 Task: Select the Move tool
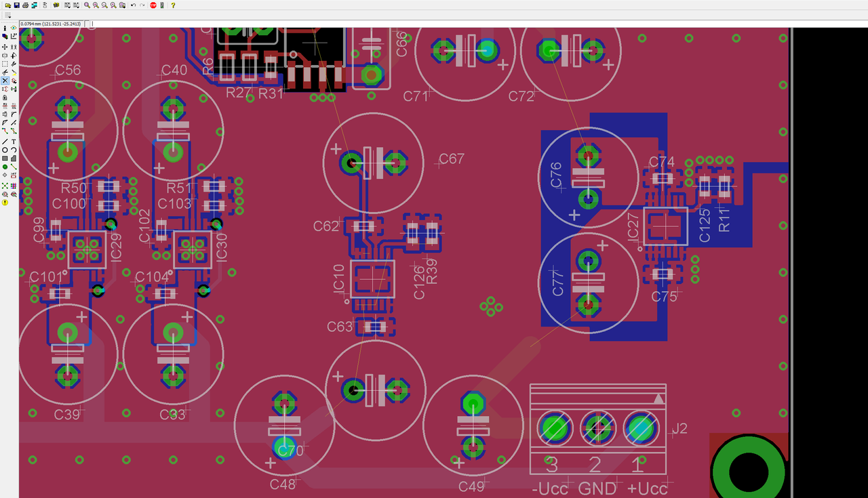[x=5, y=47]
